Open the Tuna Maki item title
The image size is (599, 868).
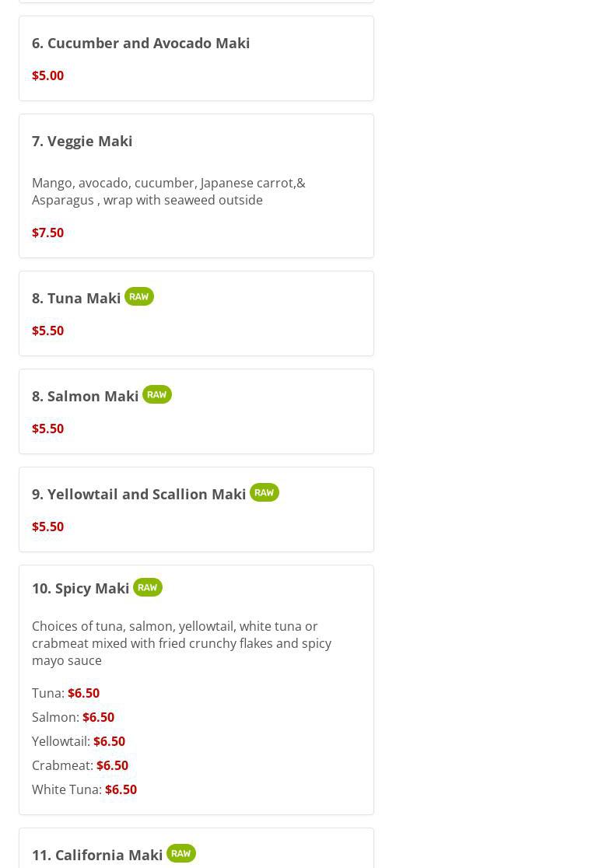pyautogui.click(x=76, y=298)
